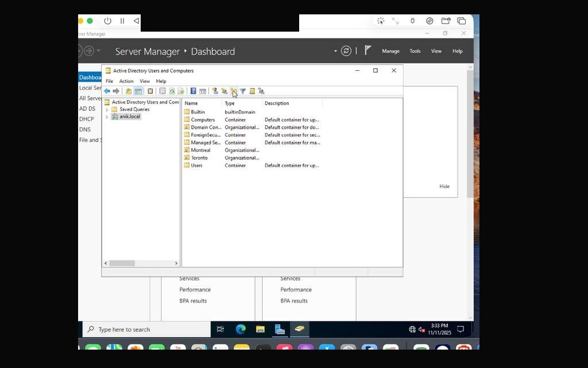This screenshot has height=368, width=588.
Task: Click the Back arrow in AD Users toolbar
Action: (x=107, y=91)
